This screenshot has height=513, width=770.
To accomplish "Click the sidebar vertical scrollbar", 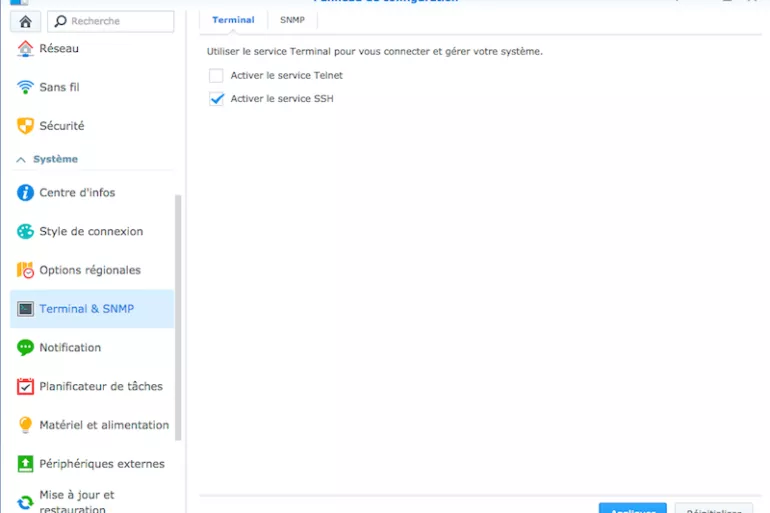I will (178, 318).
